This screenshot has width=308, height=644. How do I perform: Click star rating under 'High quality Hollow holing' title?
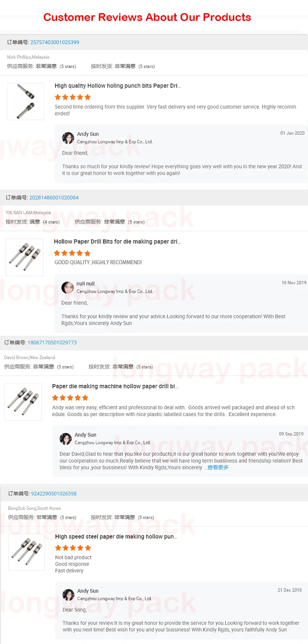point(73,97)
